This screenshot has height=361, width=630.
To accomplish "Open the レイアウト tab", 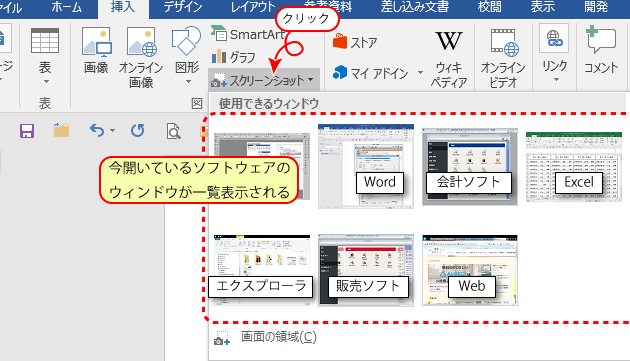I will point(252,8).
